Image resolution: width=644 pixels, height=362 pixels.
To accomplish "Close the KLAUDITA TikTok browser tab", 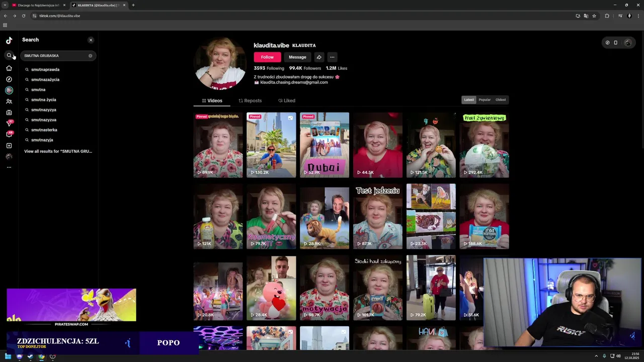I will (x=124, y=5).
